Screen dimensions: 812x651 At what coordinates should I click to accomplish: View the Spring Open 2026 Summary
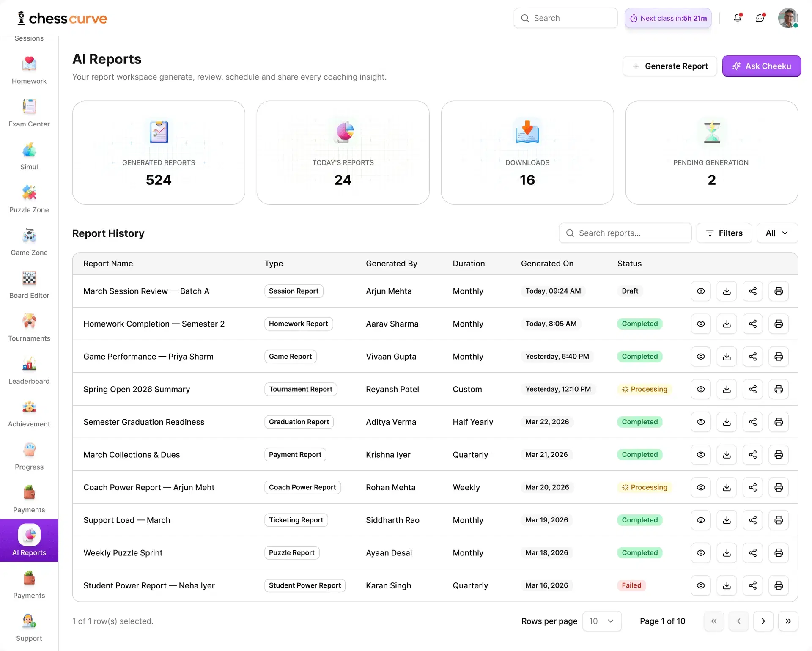click(701, 389)
